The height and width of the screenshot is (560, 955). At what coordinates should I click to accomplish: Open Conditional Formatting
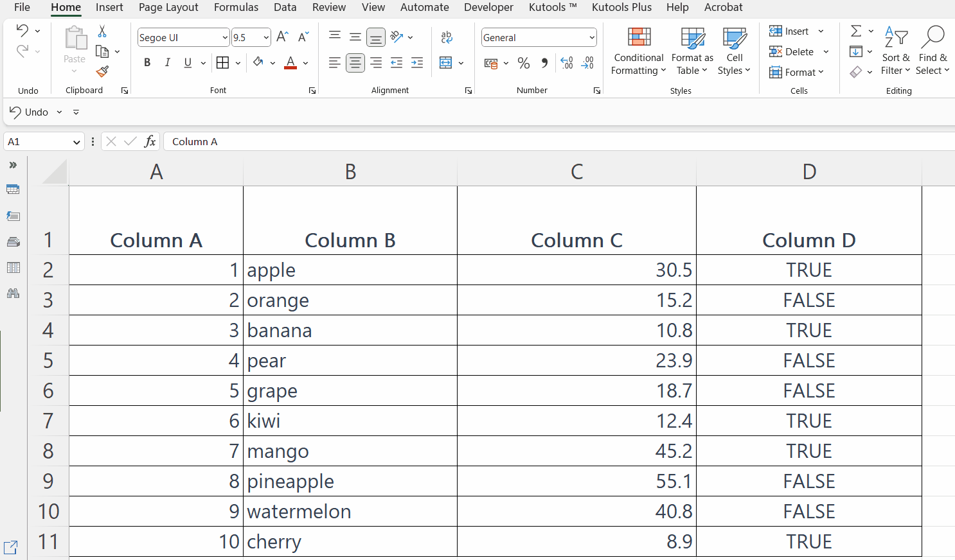point(638,51)
